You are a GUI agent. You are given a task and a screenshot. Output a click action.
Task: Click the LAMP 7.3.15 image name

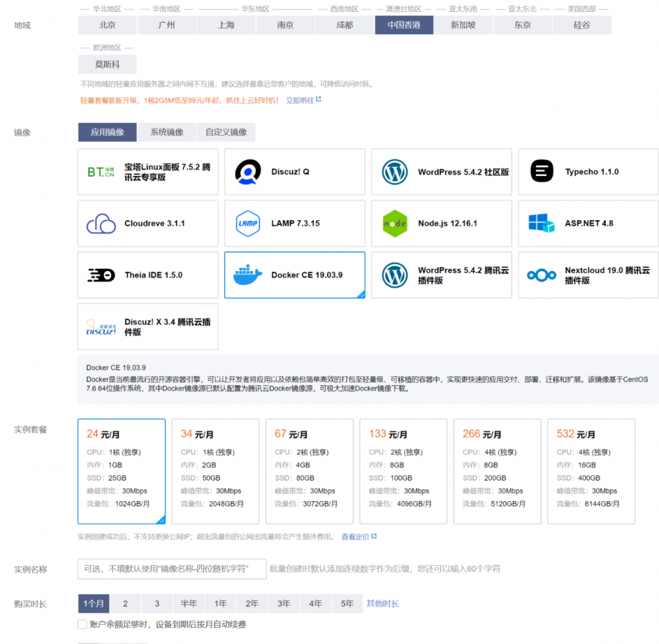coord(296,223)
